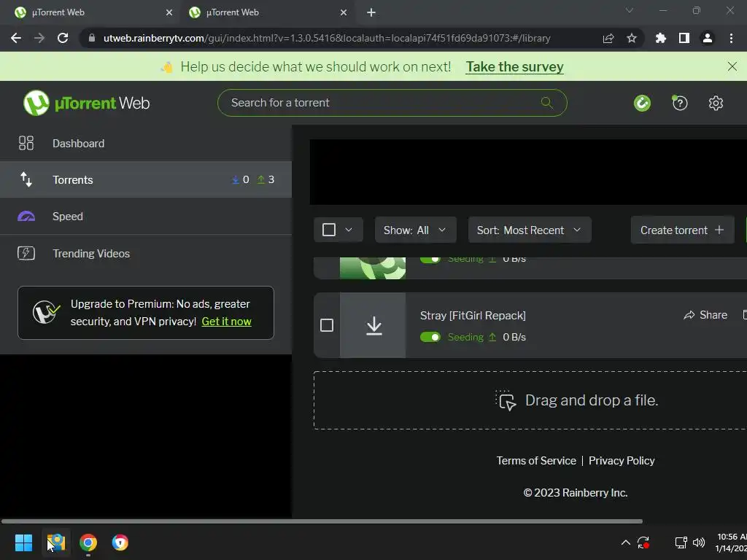The image size is (747, 560).
Task: Click the Drag and drop a file area
Action: click(x=530, y=400)
